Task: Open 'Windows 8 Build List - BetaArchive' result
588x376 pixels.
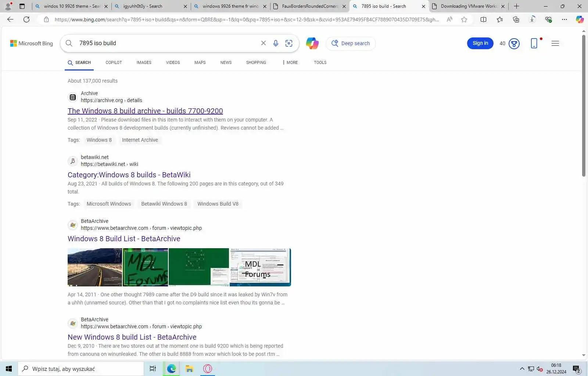Action: pos(124,239)
